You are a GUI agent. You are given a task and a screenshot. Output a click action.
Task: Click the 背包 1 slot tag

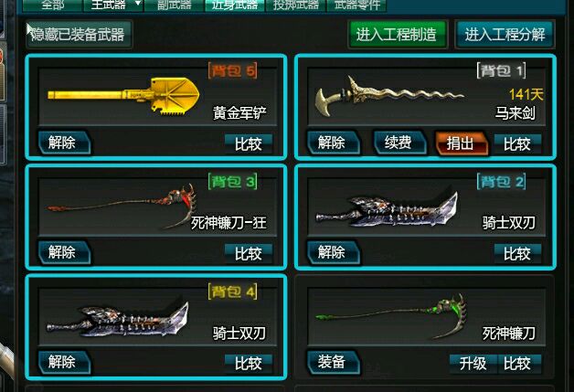pos(502,70)
